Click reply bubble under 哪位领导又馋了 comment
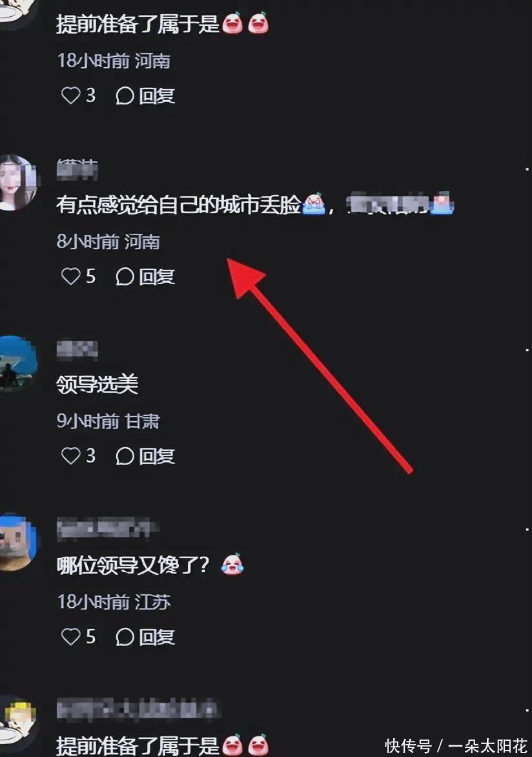The height and width of the screenshot is (757, 532). point(125,638)
